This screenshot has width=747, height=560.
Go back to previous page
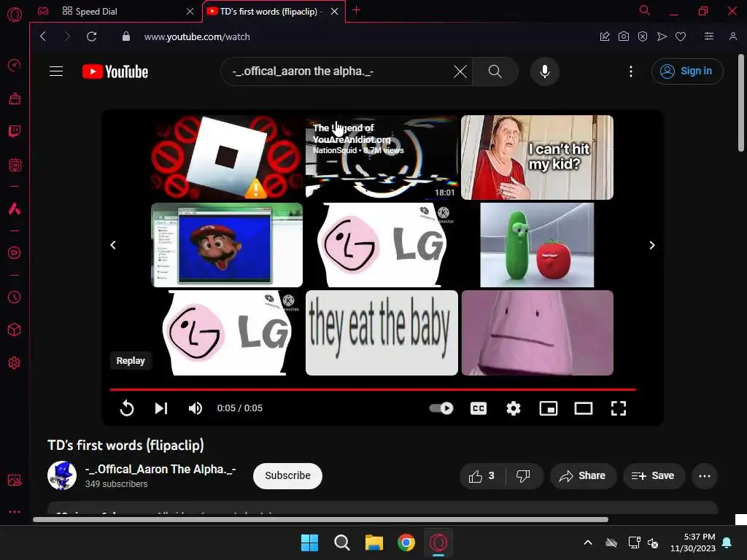coord(43,36)
